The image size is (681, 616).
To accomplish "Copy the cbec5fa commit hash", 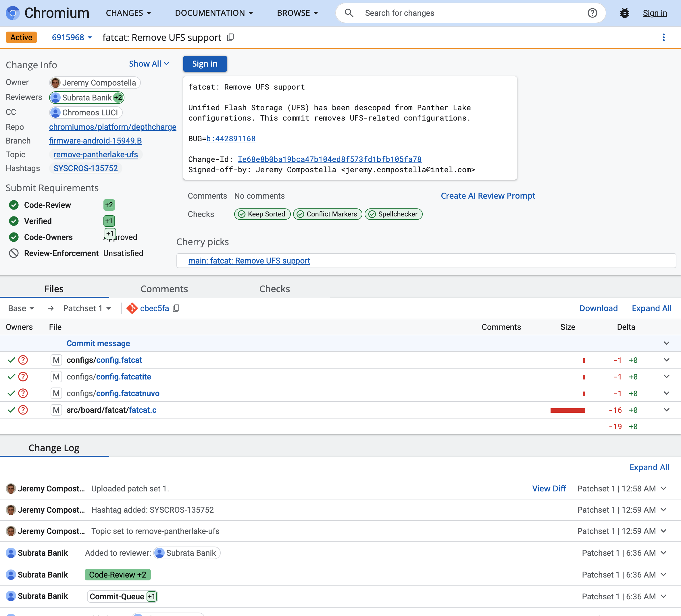I will (x=176, y=308).
